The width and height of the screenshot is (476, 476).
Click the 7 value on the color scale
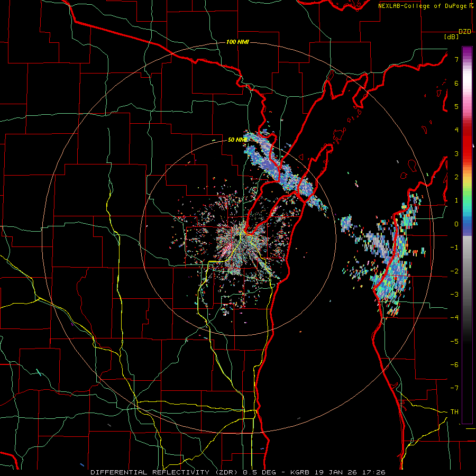point(456,59)
